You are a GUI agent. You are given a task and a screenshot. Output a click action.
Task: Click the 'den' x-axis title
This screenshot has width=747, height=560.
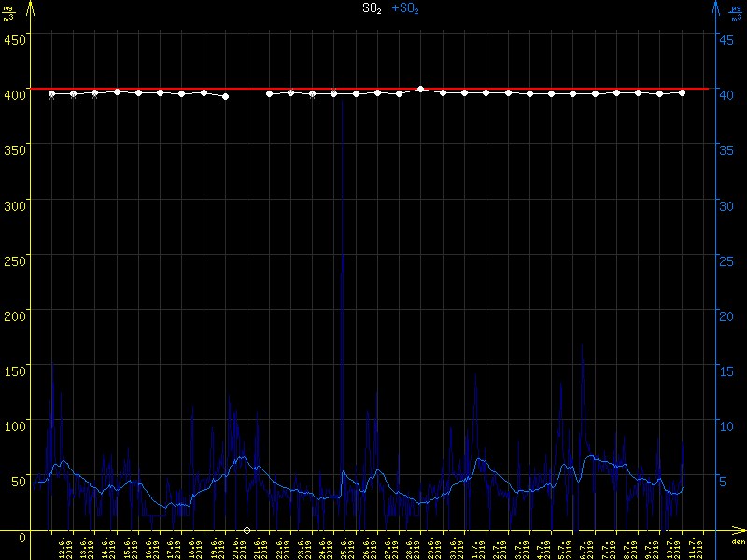pos(737,541)
